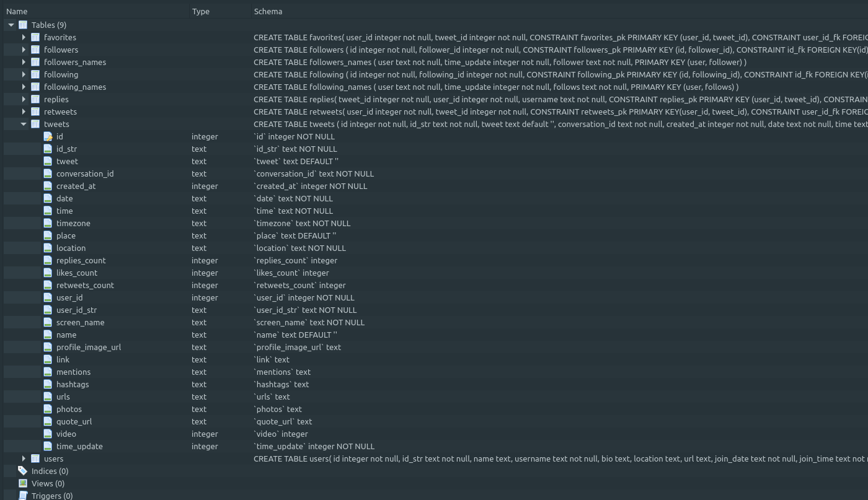Click the Triggers (0) icon

tap(24, 496)
